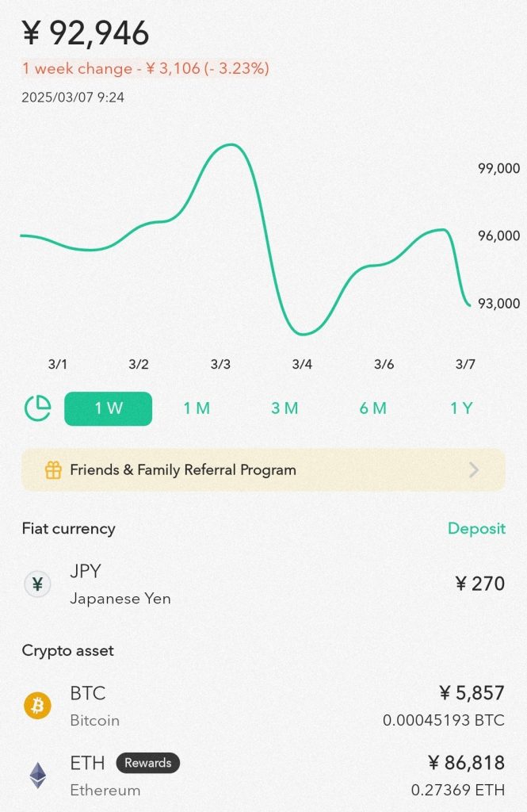Tap the 3/4 date on chart axis
This screenshot has width=527, height=812.
click(302, 365)
